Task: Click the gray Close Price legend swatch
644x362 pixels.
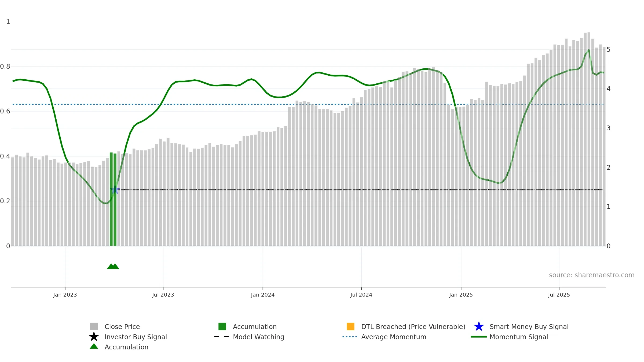Action: (x=94, y=327)
